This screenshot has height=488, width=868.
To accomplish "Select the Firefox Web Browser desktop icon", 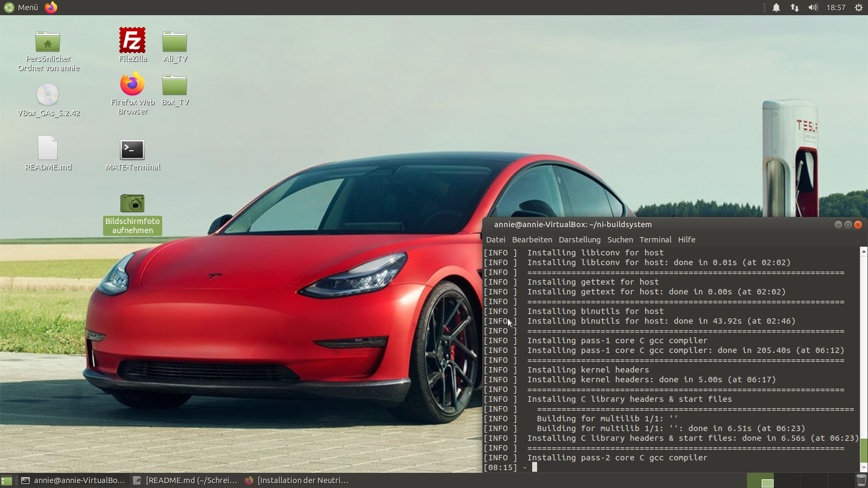I will click(132, 85).
